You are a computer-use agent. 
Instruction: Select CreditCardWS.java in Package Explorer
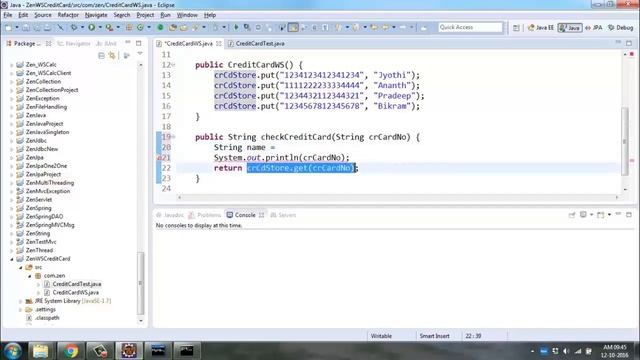coord(76,293)
